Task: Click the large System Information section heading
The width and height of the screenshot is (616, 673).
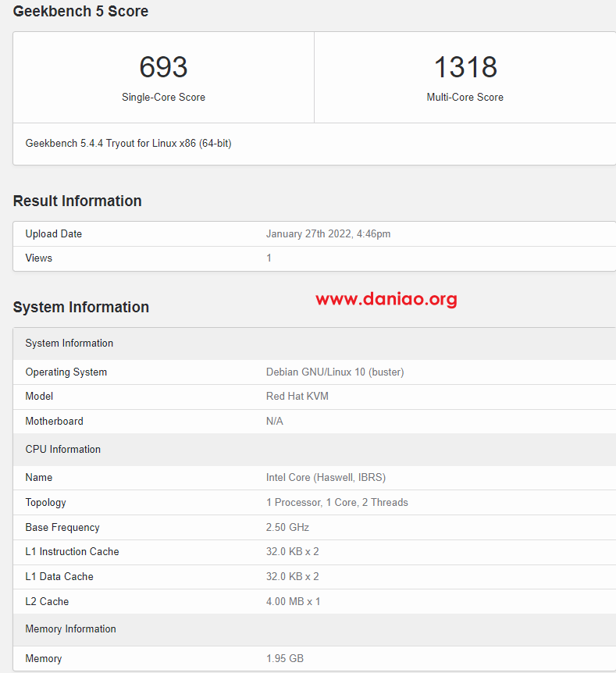Action: 81,307
